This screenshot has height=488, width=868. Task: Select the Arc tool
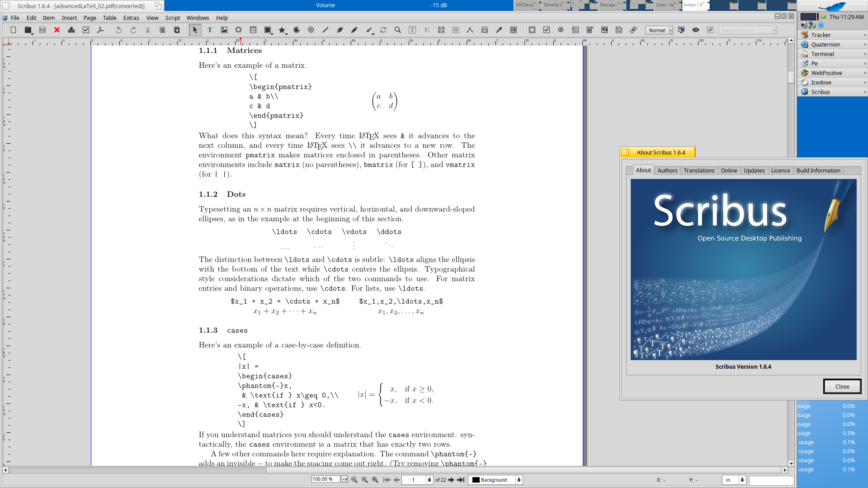click(x=297, y=30)
